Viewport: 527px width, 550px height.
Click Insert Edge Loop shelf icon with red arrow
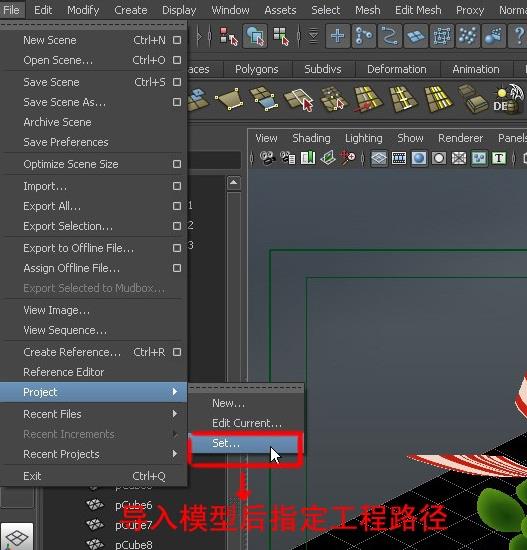368,99
